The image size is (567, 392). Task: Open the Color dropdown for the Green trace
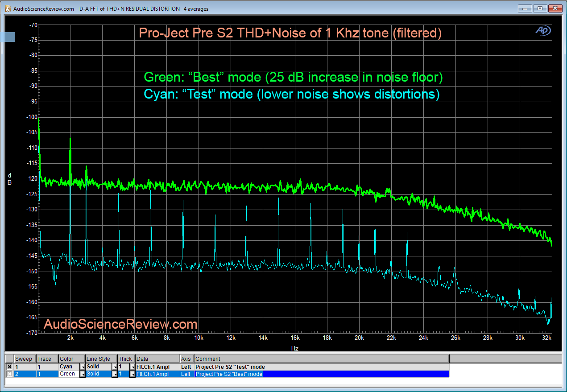point(82,374)
